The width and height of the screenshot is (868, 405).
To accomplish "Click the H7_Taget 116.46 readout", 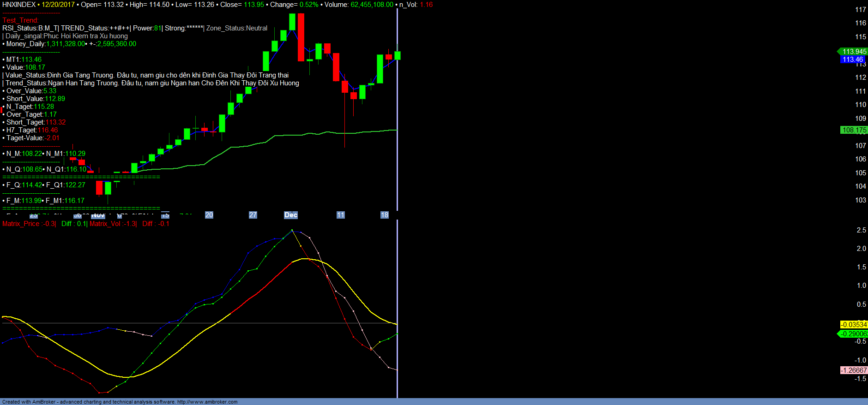I will click(32, 130).
